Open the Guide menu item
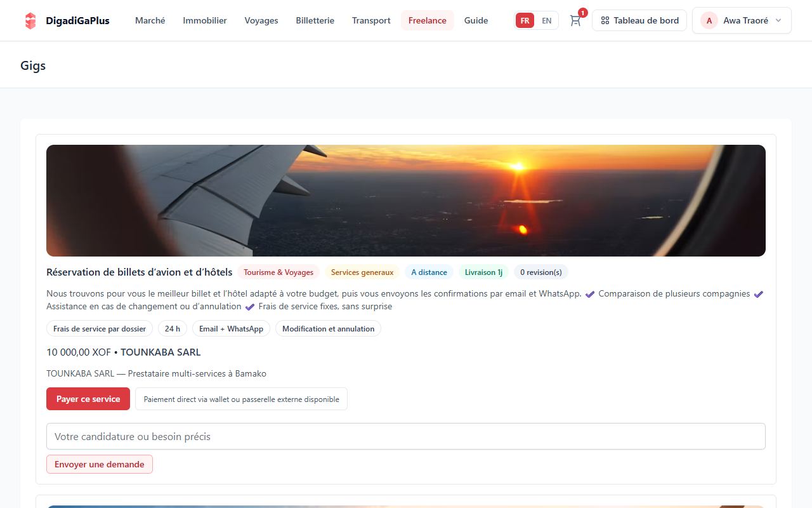The height and width of the screenshot is (508, 812). point(476,20)
